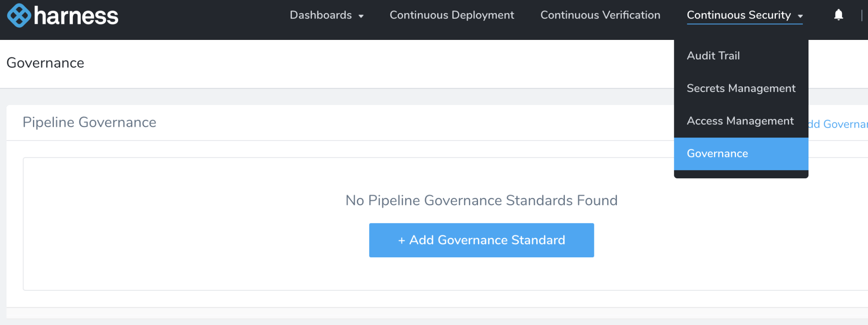Select Secrets Management from dropdown

(x=741, y=88)
